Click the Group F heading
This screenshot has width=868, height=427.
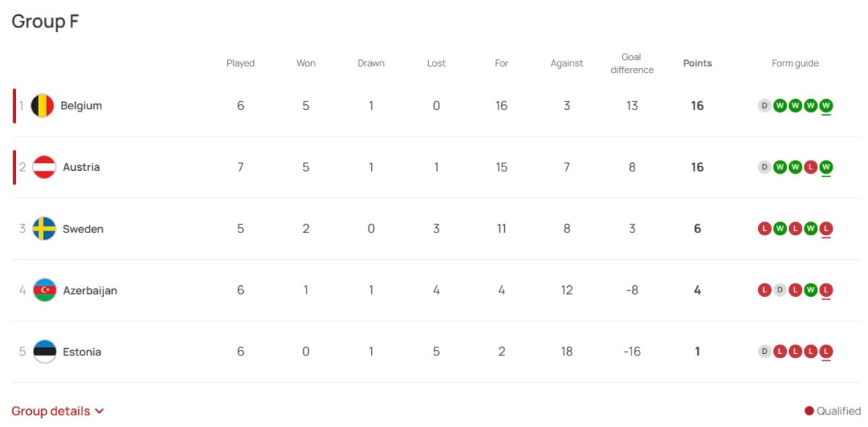pyautogui.click(x=45, y=22)
